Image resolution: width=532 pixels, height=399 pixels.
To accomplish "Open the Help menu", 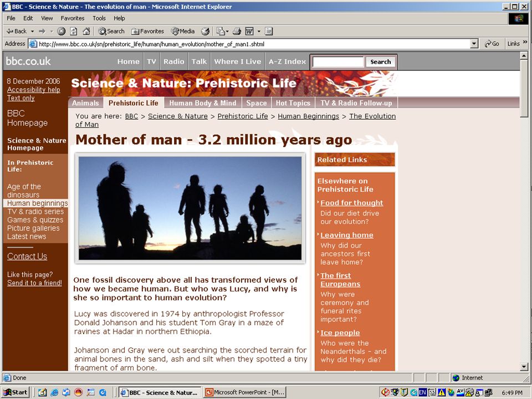I will point(119,18).
